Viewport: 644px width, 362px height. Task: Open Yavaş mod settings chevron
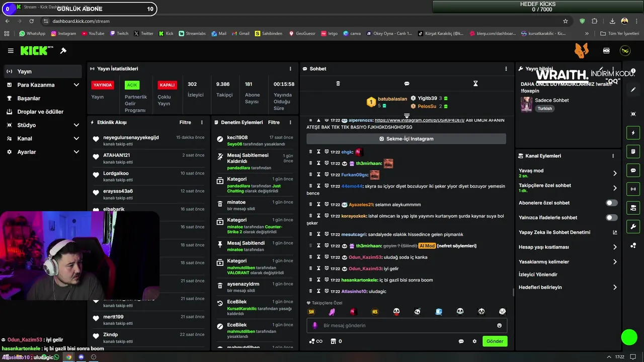615,173
